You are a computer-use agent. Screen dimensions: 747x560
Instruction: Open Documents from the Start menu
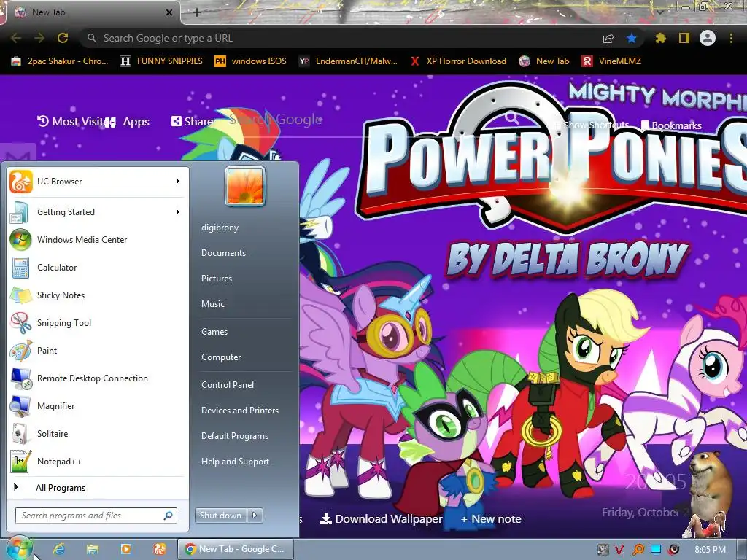click(223, 253)
